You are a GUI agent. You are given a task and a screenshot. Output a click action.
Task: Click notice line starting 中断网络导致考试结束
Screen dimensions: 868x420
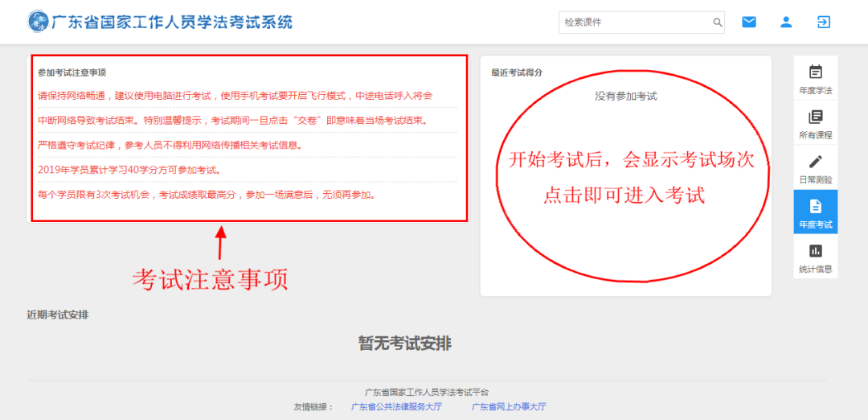233,120
